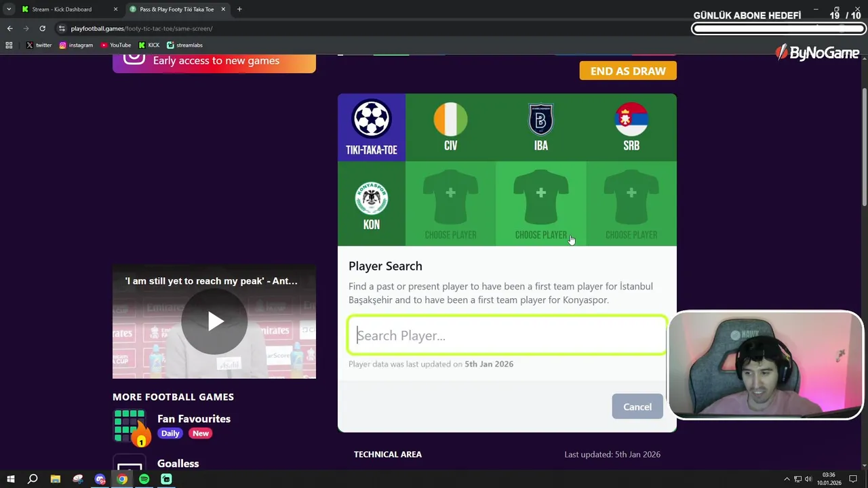Cancel the player search dialog
The image size is (868, 488).
(637, 407)
